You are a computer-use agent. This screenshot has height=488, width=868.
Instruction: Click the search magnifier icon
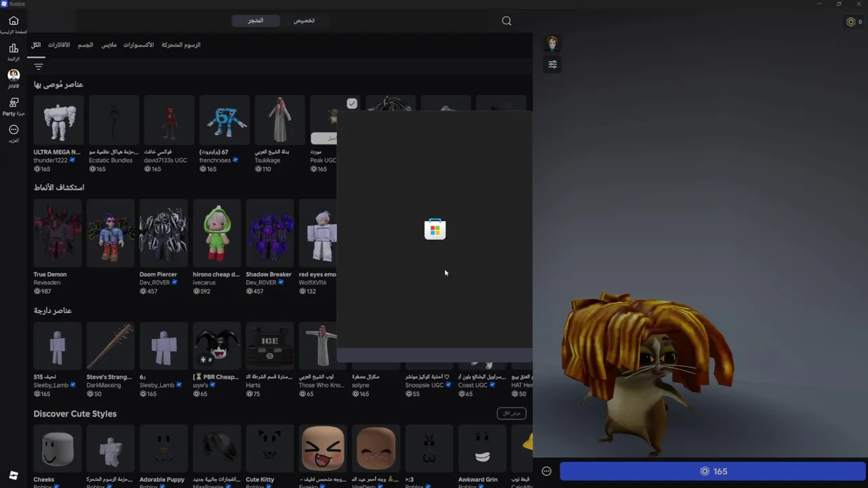[x=507, y=21]
